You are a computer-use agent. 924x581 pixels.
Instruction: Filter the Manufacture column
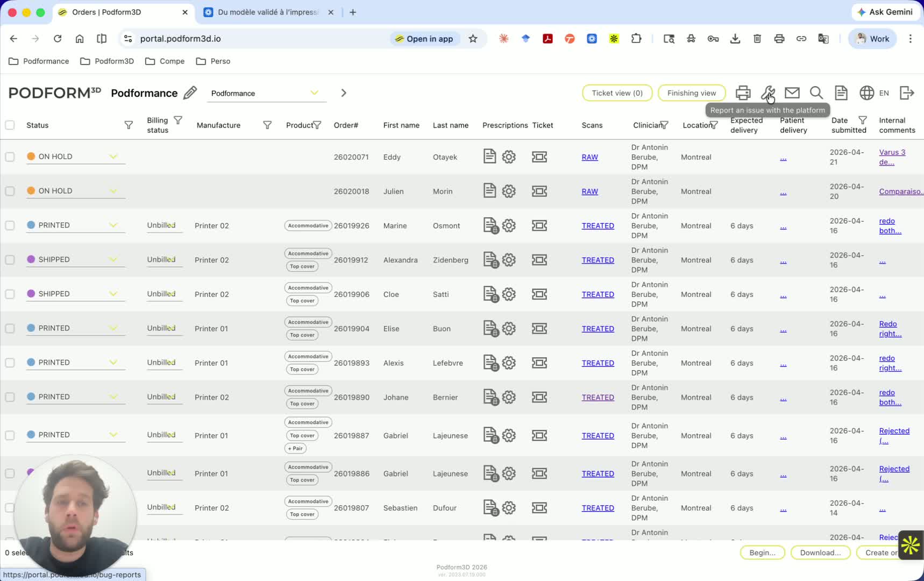point(267,125)
